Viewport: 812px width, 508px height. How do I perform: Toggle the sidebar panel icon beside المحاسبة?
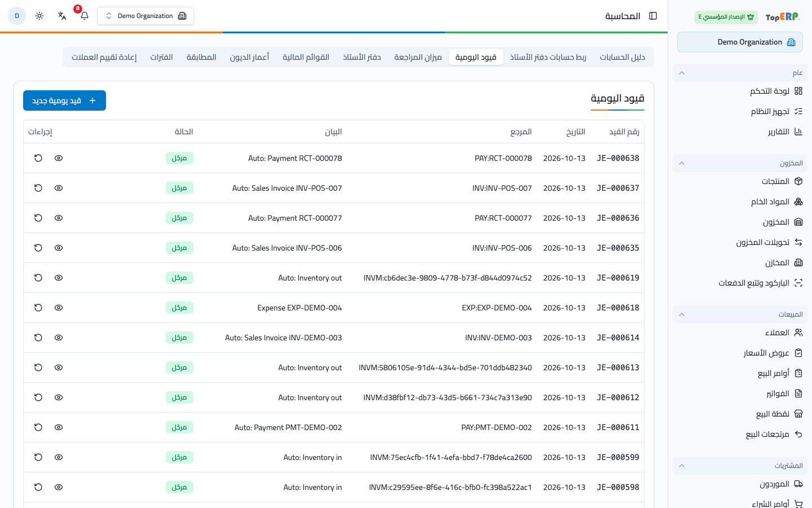pyautogui.click(x=653, y=16)
